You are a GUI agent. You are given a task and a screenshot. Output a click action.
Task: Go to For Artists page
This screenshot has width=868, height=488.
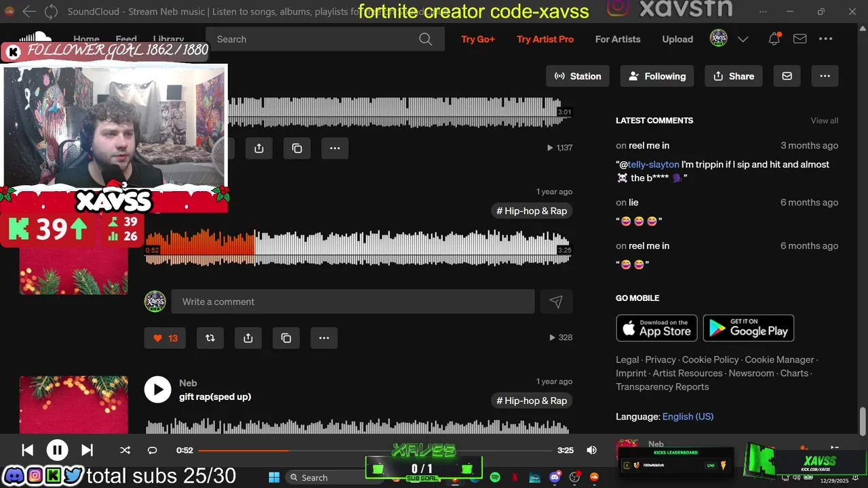point(618,39)
